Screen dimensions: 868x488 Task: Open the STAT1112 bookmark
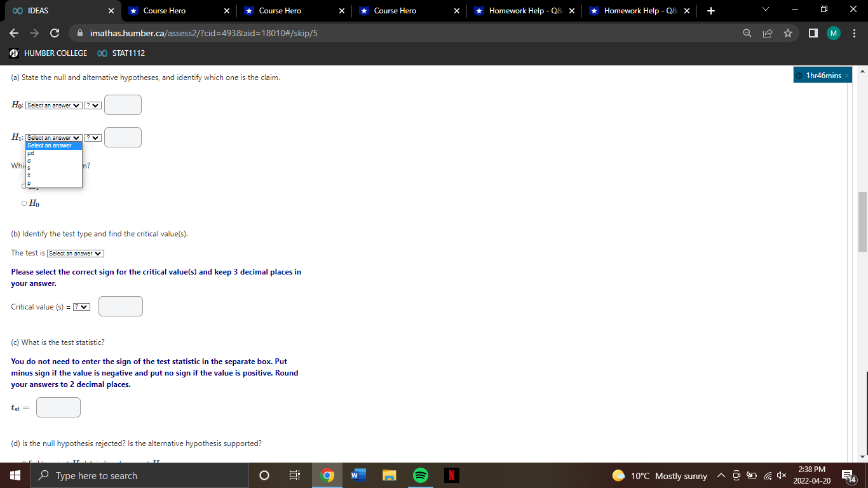pyautogui.click(x=121, y=53)
